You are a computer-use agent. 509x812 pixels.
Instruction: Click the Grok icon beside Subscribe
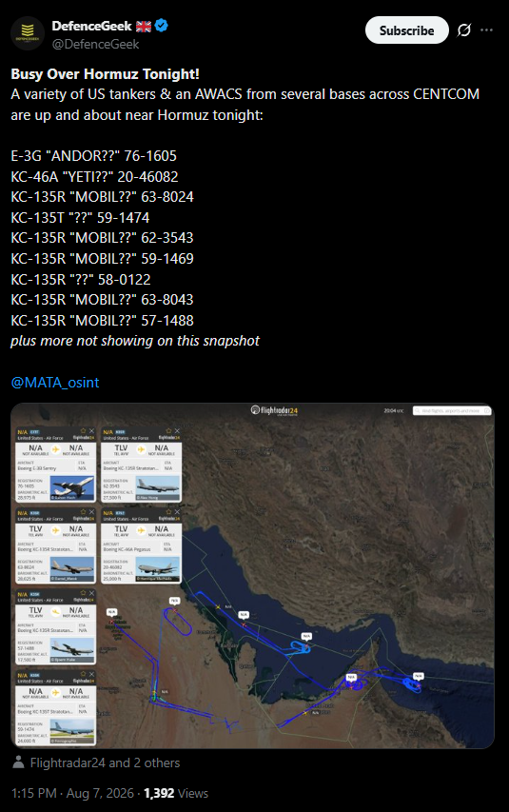(x=464, y=30)
